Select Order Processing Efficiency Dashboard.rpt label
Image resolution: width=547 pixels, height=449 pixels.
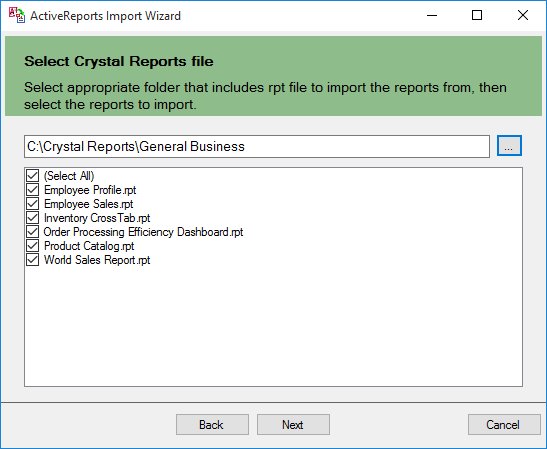143,232
